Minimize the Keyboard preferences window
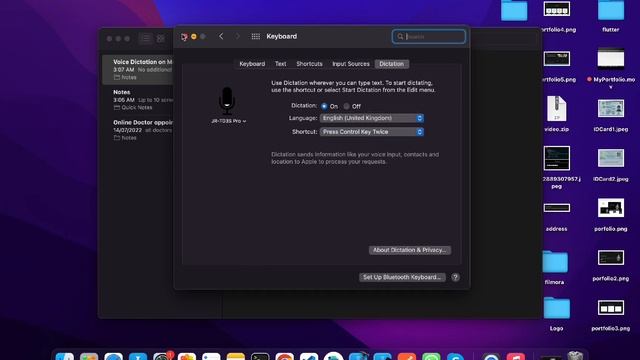 tap(193, 36)
